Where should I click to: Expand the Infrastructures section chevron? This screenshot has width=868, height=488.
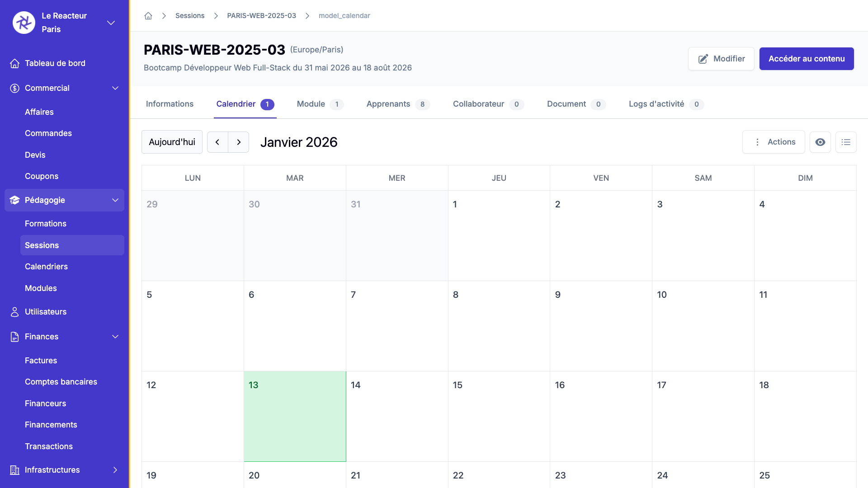point(115,470)
